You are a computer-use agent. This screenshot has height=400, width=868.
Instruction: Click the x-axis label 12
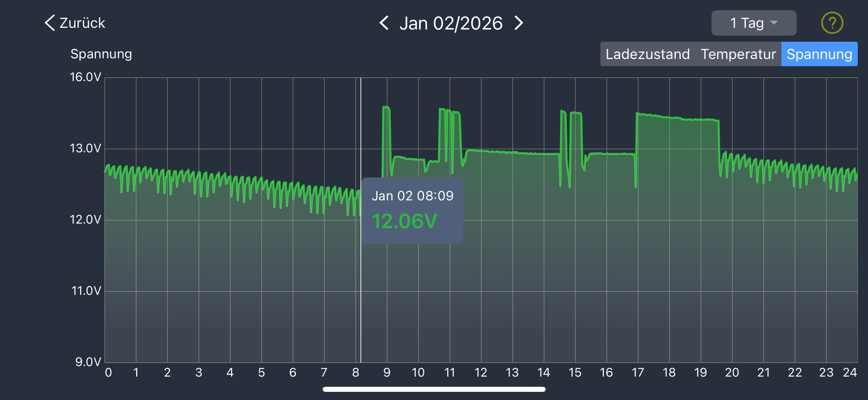(481, 373)
